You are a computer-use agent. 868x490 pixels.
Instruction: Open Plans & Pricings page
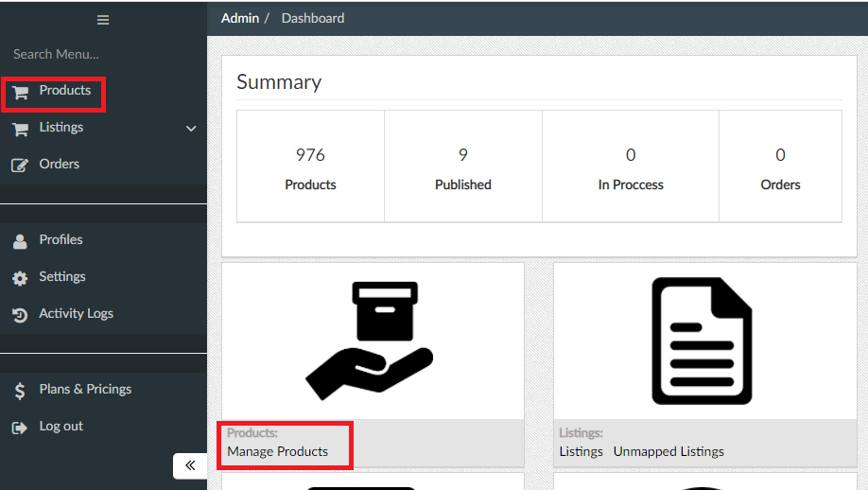pos(85,389)
